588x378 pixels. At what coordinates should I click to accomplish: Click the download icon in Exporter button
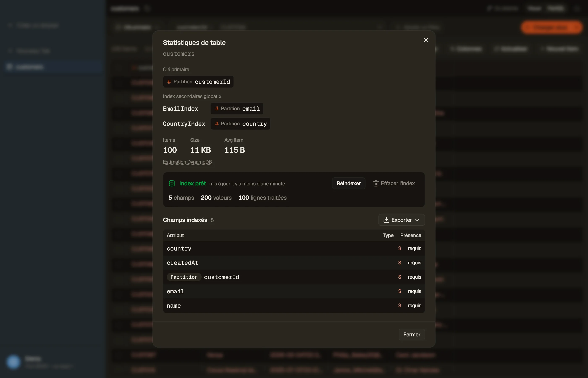(x=386, y=220)
